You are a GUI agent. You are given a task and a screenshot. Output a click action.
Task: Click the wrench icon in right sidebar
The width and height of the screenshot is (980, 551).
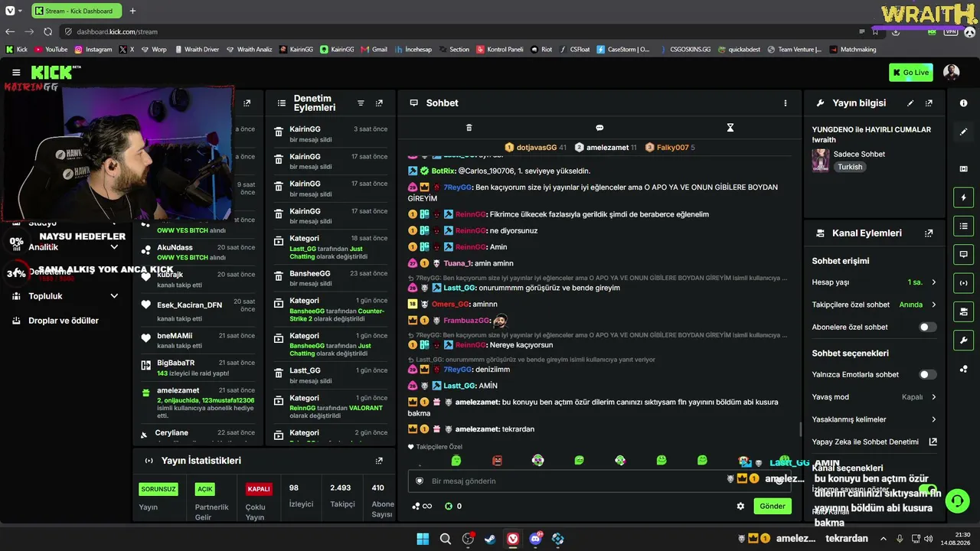[963, 341]
